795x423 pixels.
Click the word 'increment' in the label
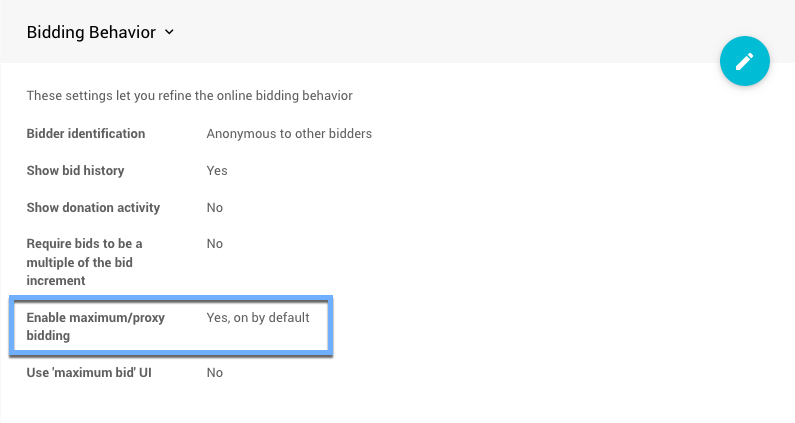56,280
